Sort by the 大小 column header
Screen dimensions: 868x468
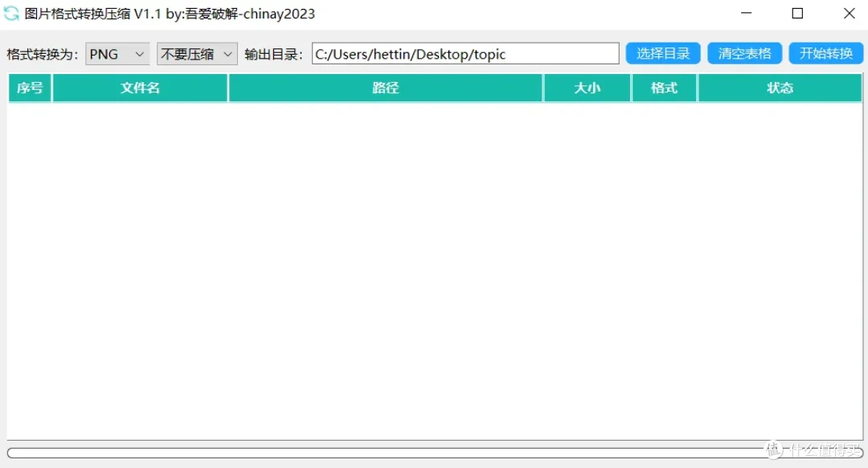tap(588, 88)
